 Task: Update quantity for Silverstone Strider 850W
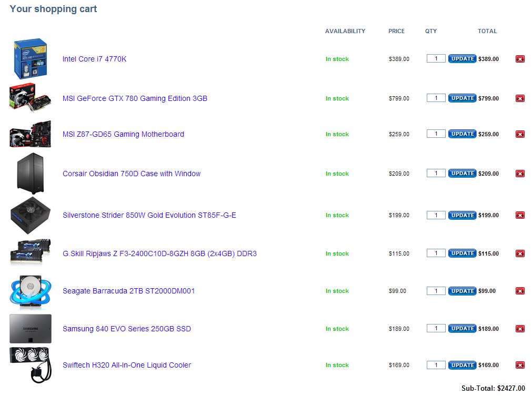[x=462, y=215]
